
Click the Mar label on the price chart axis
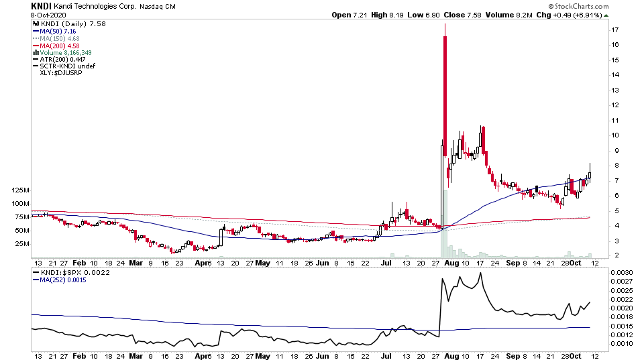coord(136,263)
